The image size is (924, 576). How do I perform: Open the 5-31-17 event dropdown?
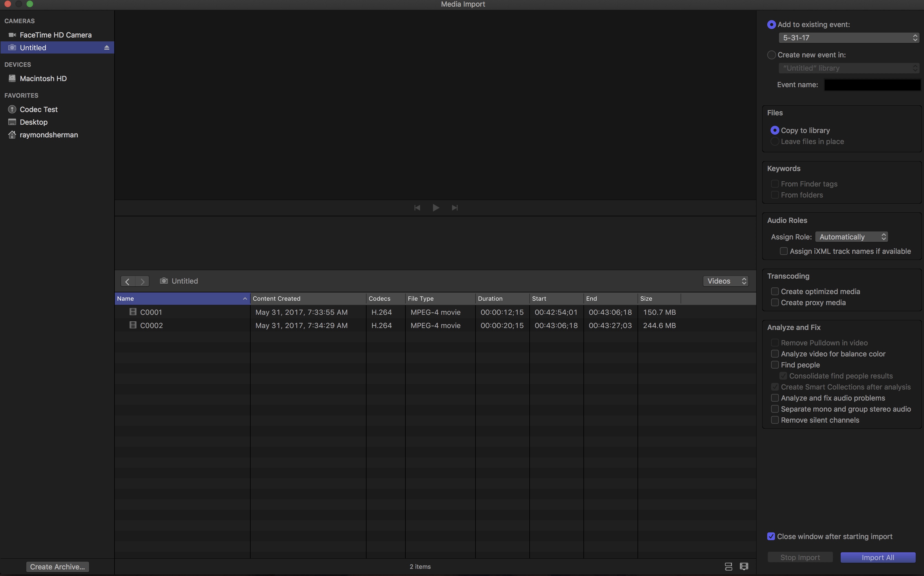point(849,38)
